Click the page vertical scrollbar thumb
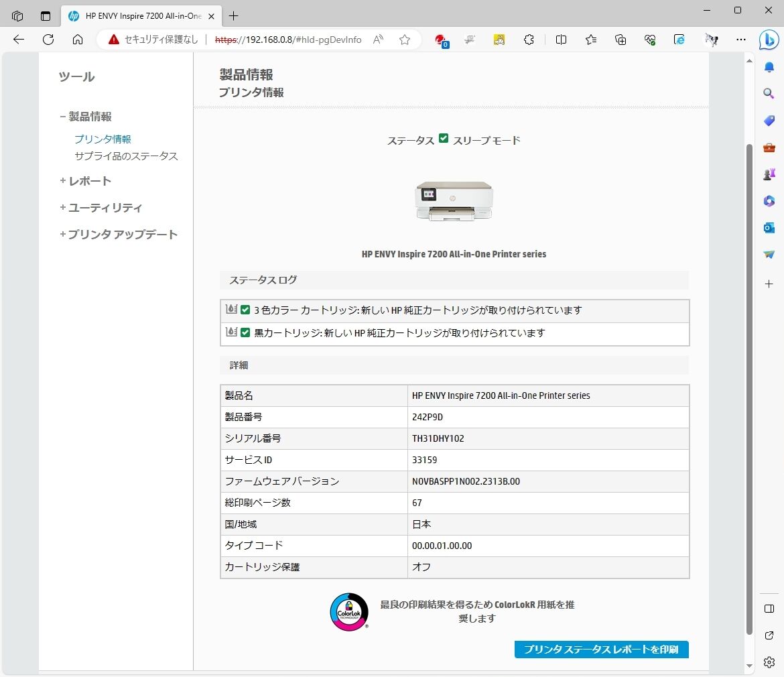Image resolution: width=784 pixels, height=677 pixels. coord(749,389)
